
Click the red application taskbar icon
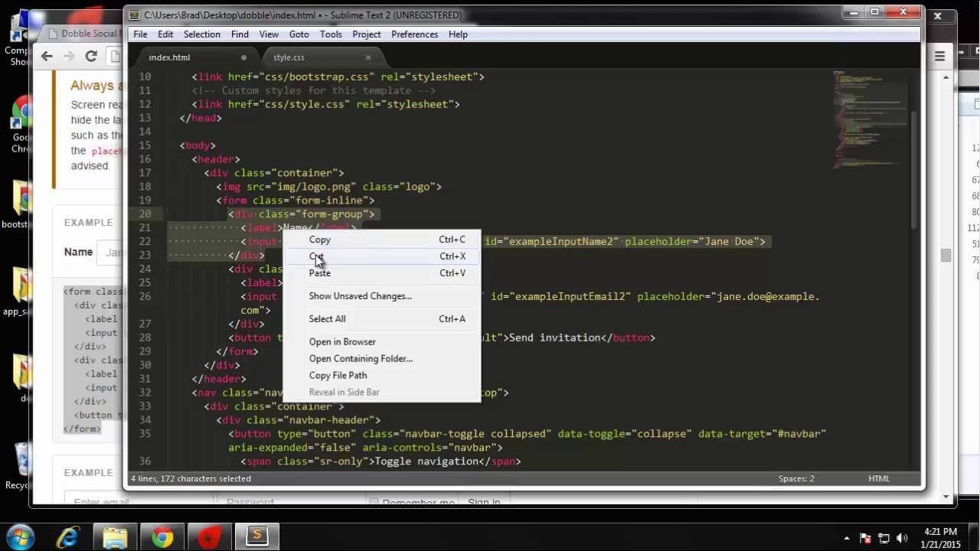[x=209, y=536]
